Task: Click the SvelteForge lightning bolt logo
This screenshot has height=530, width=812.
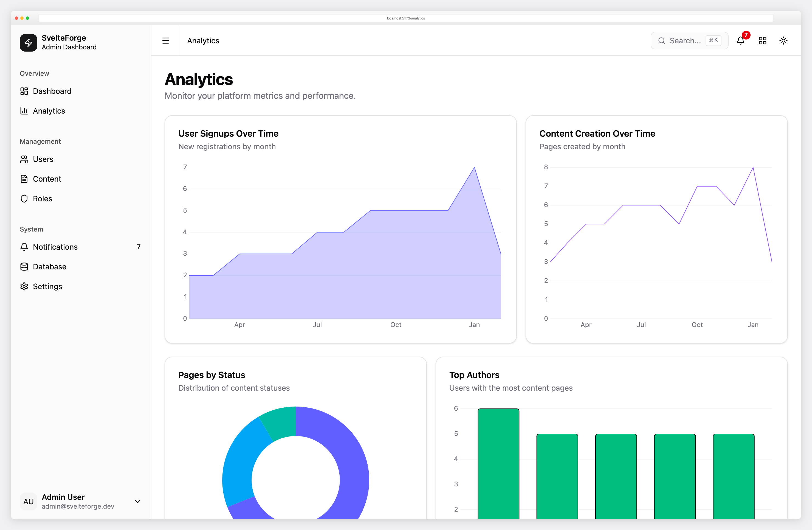Action: click(x=28, y=42)
